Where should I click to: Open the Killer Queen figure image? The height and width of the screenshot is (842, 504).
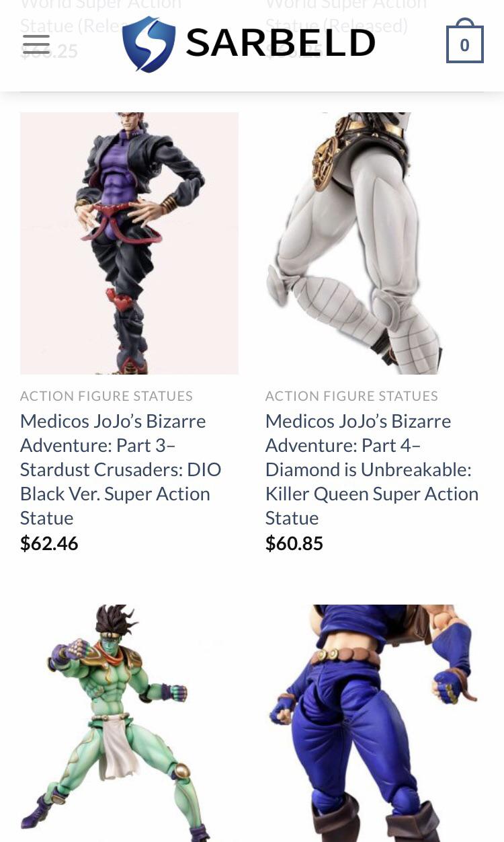[374, 243]
